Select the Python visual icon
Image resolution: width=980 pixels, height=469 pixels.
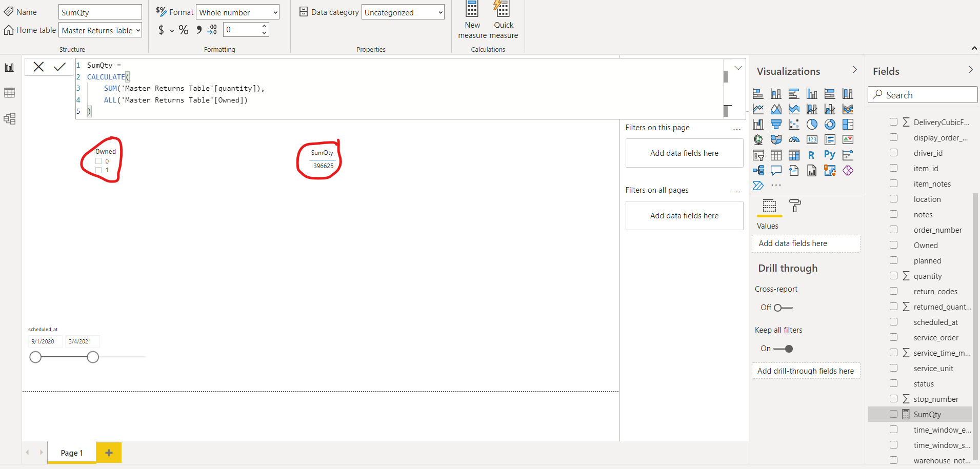pyautogui.click(x=830, y=155)
